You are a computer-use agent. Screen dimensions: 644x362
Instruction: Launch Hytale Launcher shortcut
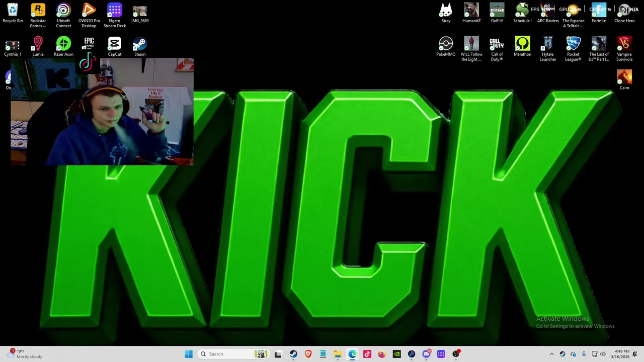coord(548,49)
